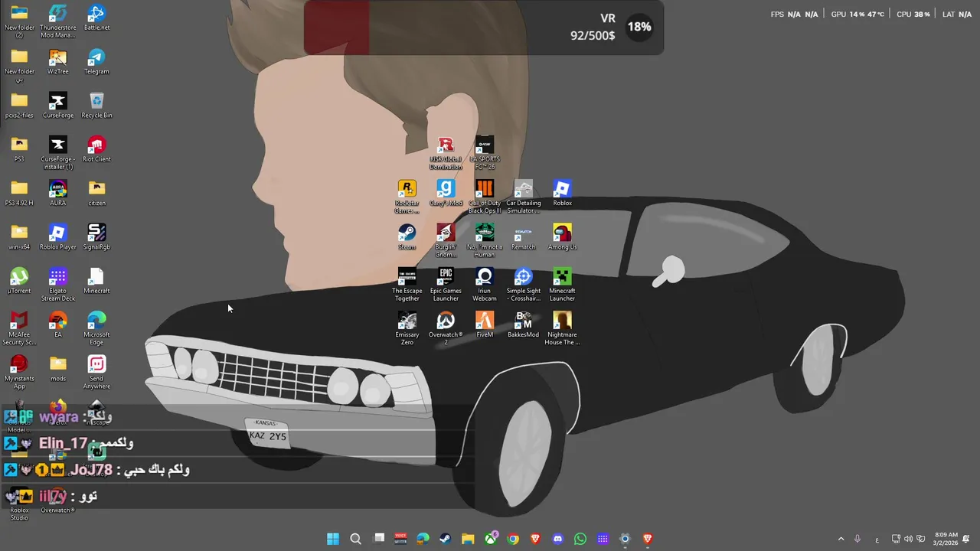
Task: Open WhatsApp from the taskbar
Action: [x=580, y=539]
